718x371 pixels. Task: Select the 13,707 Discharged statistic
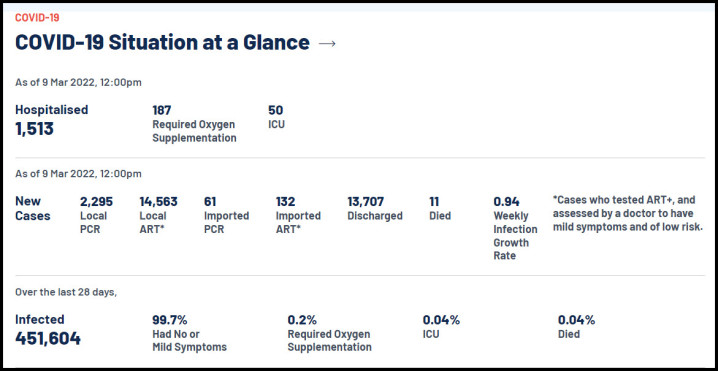(375, 208)
